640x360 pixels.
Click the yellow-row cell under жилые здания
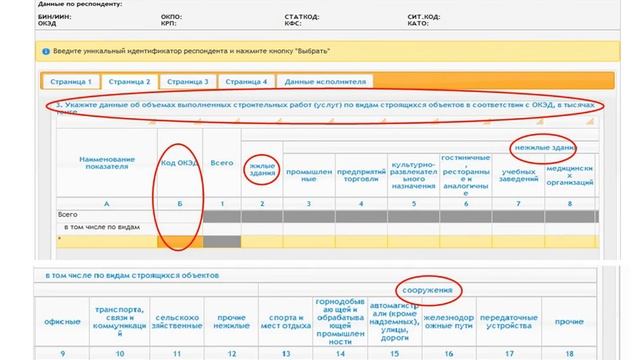pos(262,242)
